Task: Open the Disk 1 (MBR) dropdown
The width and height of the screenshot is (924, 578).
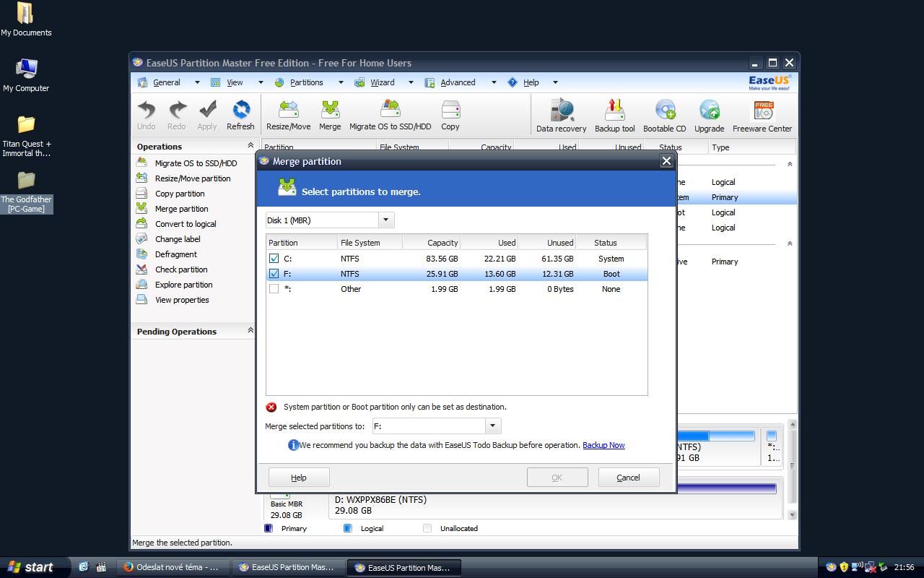Action: click(385, 220)
